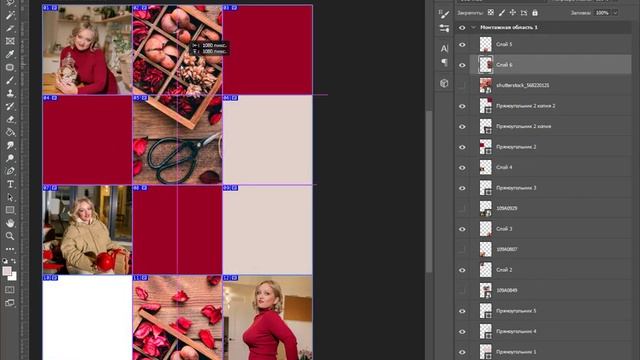Click slice 06 badge on canvas

pos(230,98)
